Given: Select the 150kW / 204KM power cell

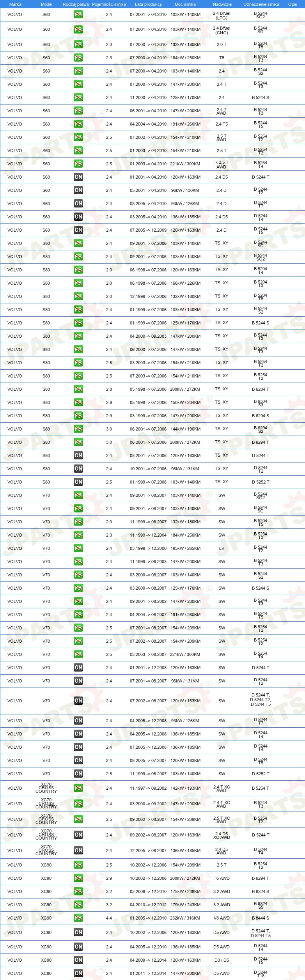Looking at the screenshot, I should [x=186, y=402].
